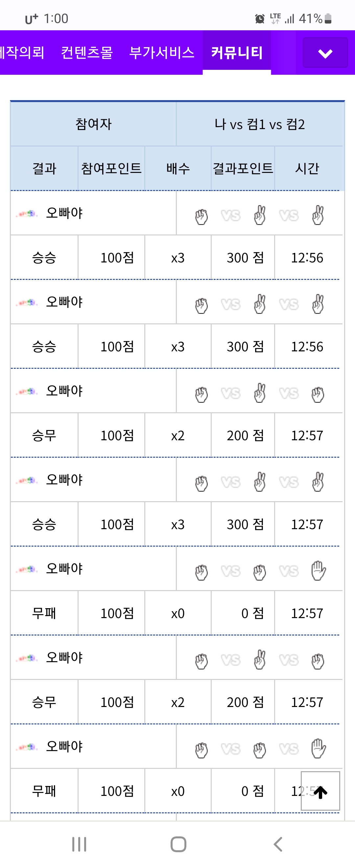Tap the alarm icon in status bar
The image size is (355, 868).
click(259, 19)
